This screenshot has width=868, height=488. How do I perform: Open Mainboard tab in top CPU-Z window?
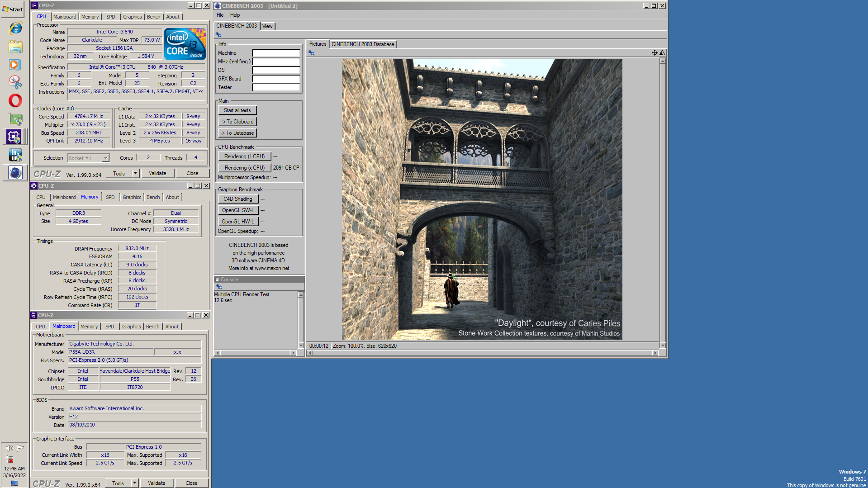point(65,17)
